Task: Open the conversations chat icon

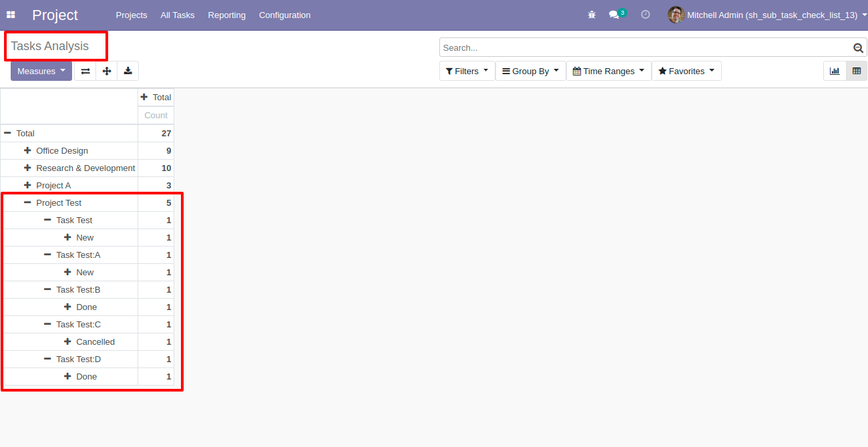Action: pyautogui.click(x=614, y=15)
